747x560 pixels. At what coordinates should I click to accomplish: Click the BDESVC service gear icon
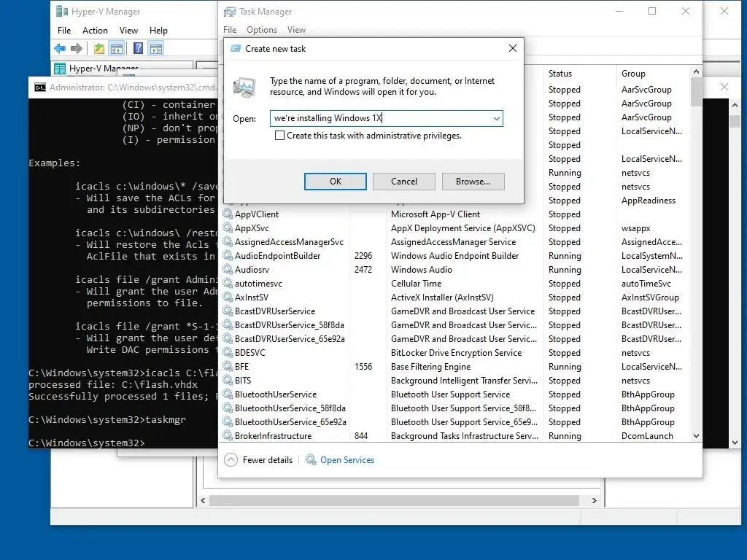pos(228,352)
